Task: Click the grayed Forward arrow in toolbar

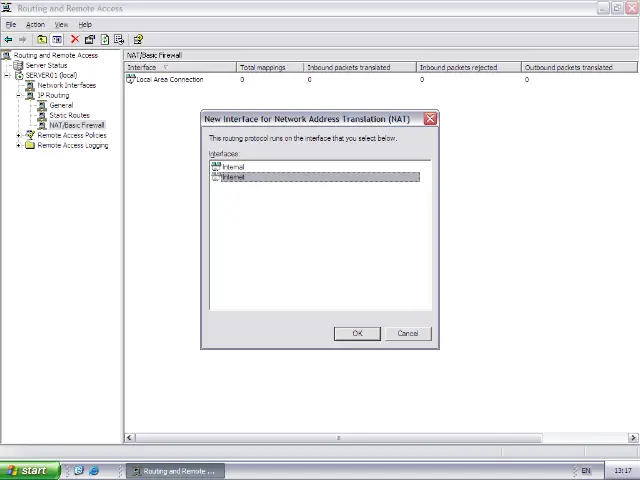Action: (x=22, y=40)
